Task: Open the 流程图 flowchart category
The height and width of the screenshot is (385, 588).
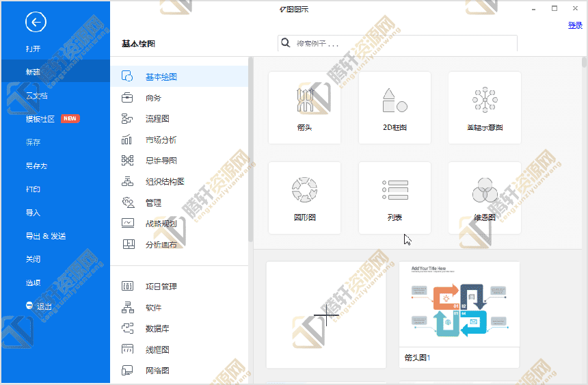Action: 157,119
